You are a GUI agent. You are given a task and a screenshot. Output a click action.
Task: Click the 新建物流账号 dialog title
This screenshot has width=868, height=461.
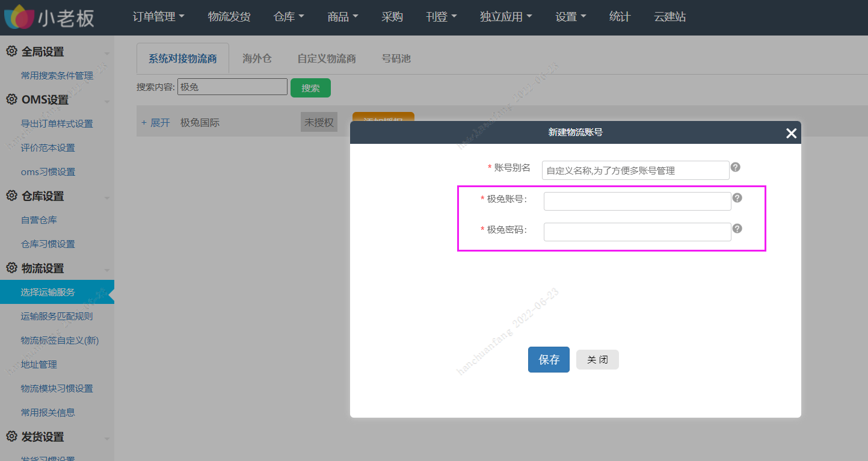(575, 132)
